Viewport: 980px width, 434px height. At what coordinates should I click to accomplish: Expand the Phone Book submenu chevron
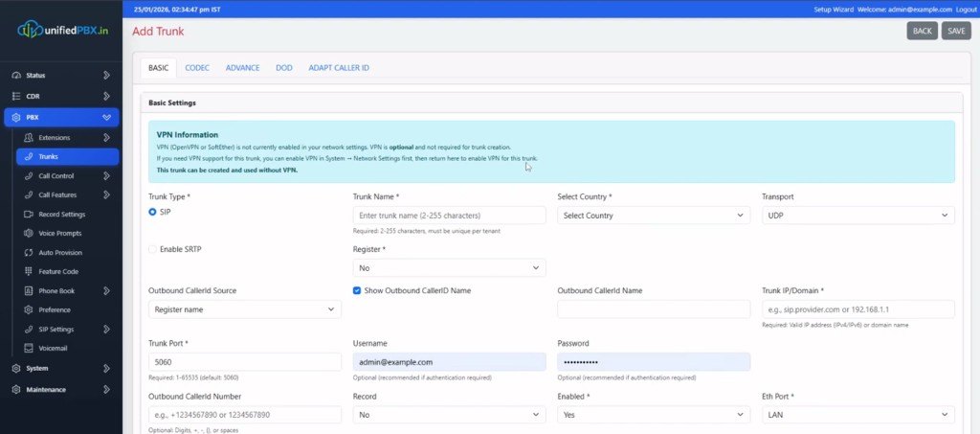[107, 291]
